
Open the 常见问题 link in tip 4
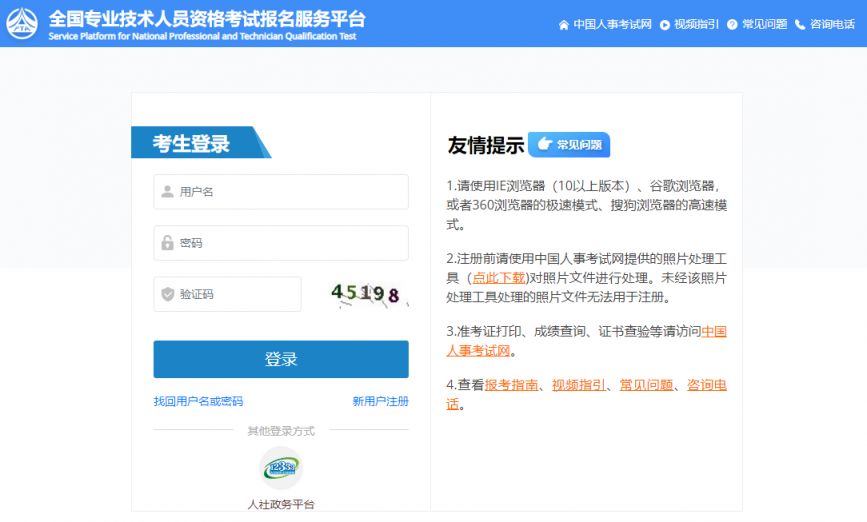click(646, 385)
